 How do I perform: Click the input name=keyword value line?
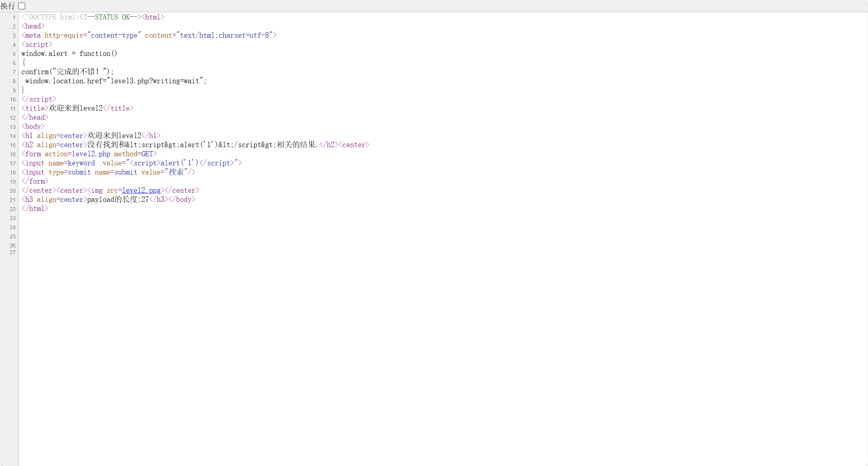[x=131, y=163]
